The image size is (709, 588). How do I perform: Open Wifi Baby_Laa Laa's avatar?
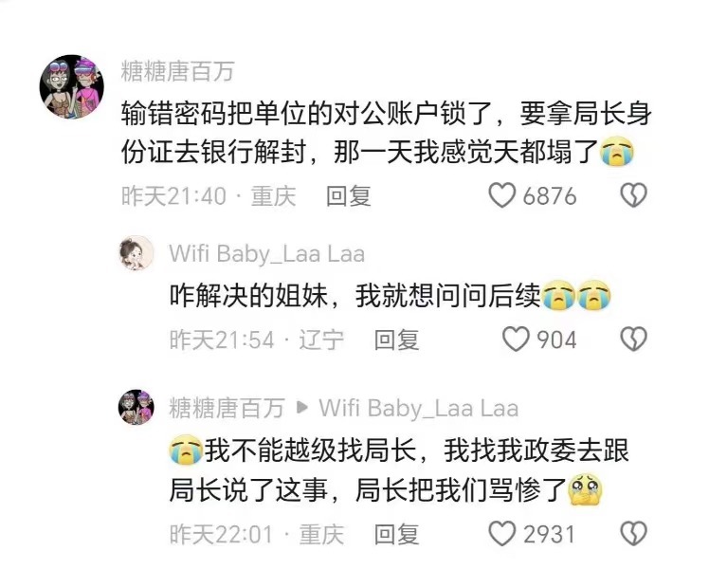click(x=136, y=253)
